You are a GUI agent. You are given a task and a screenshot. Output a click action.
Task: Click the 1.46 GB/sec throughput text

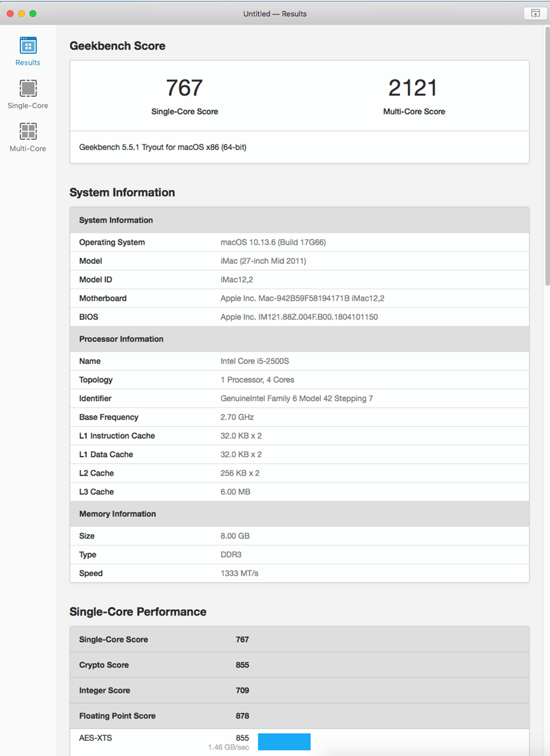coord(228,747)
